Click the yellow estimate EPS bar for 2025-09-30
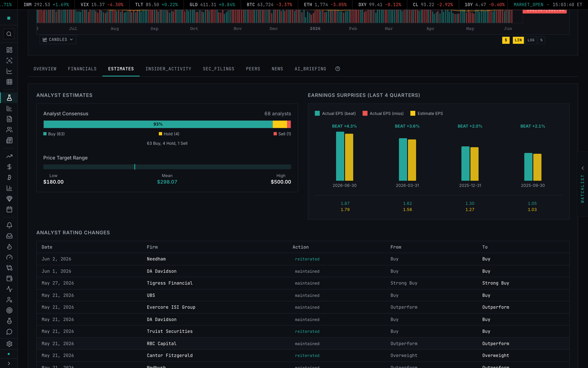The width and height of the screenshot is (588, 368). (x=537, y=167)
